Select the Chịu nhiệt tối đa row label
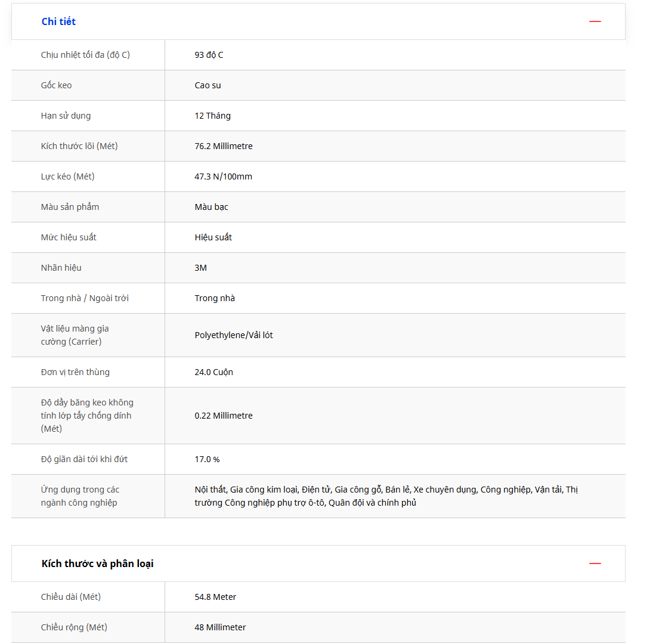This screenshot has height=644, width=653. [85, 55]
